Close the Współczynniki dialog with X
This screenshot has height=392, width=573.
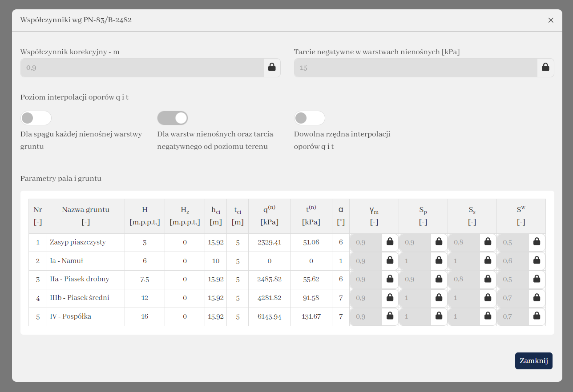click(x=551, y=20)
